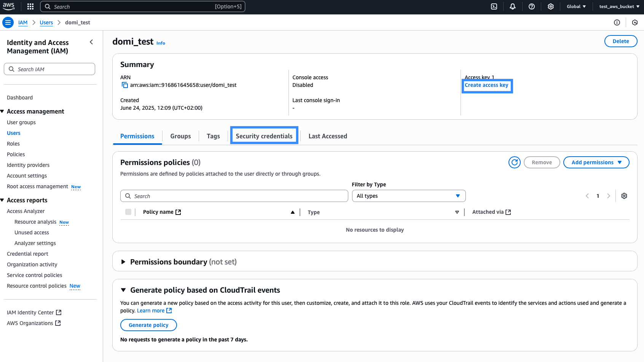Go to the next page arrow

pyautogui.click(x=609, y=196)
